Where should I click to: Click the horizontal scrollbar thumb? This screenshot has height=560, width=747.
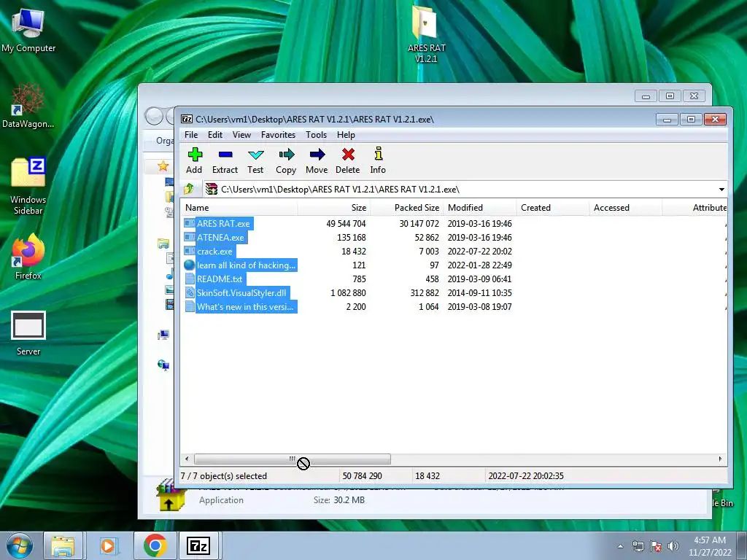click(292, 459)
